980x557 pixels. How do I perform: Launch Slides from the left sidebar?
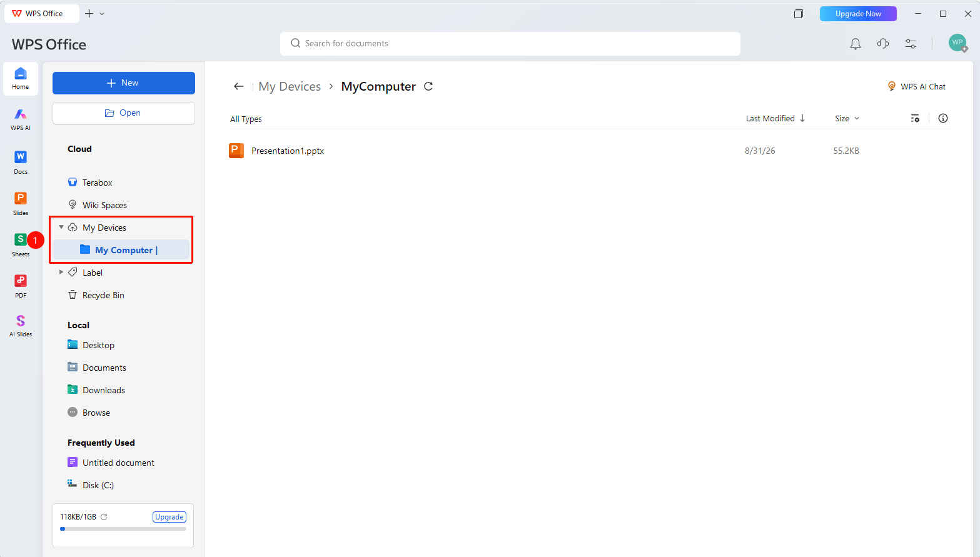21,203
